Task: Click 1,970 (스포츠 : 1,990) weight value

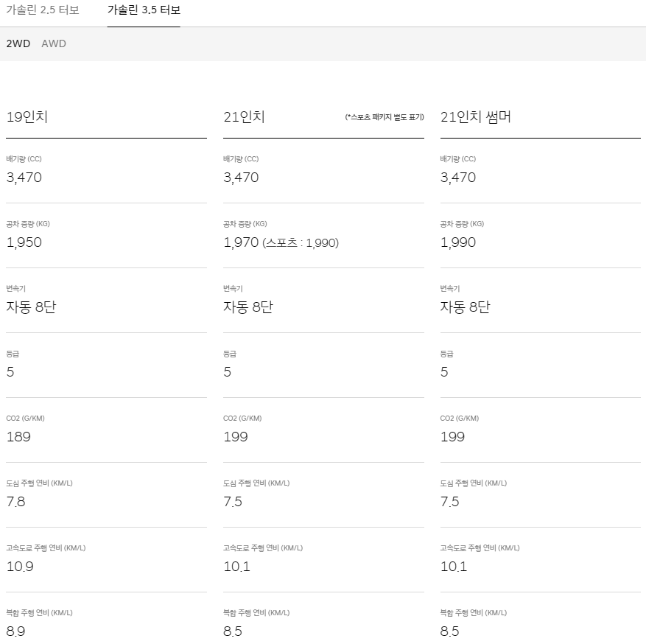Action: (x=281, y=242)
